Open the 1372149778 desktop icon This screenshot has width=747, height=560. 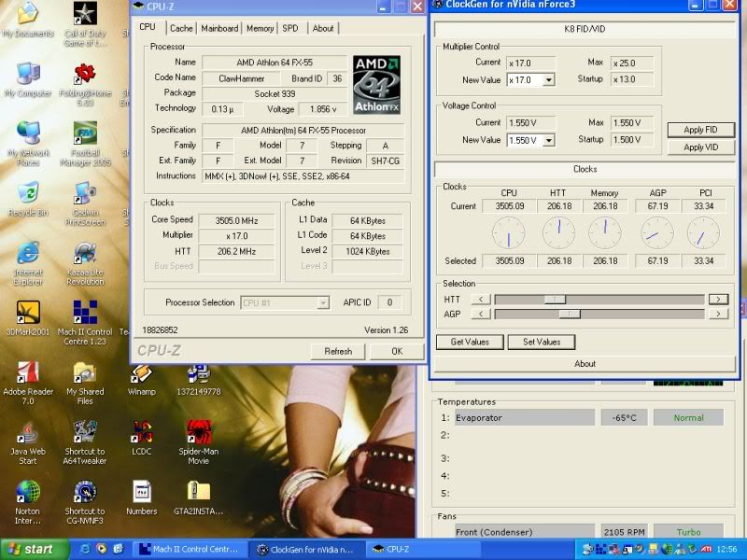tap(198, 380)
